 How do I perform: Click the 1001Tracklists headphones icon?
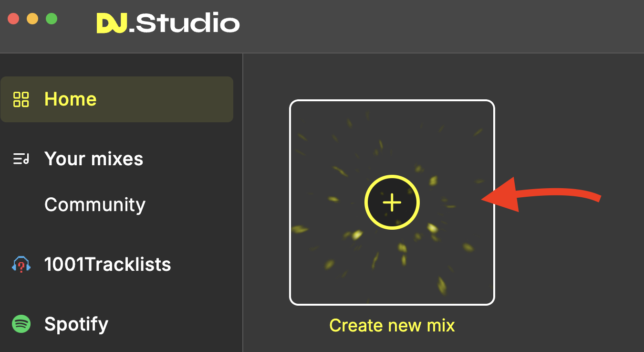pos(21,264)
